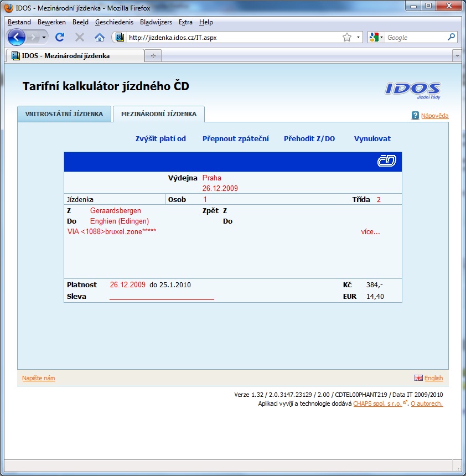Image resolution: width=466 pixels, height=476 pixels.
Task: Click the Sleva discount field line
Action: 162,297
